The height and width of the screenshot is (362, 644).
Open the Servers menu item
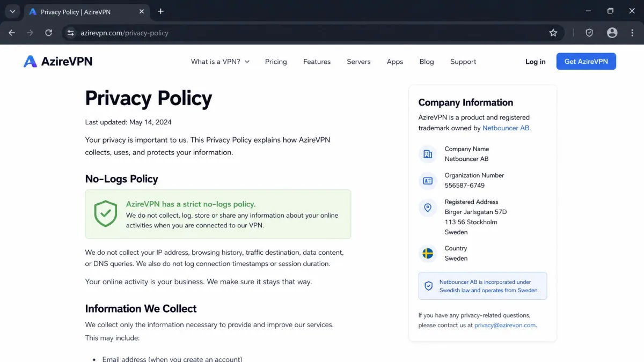tap(358, 62)
